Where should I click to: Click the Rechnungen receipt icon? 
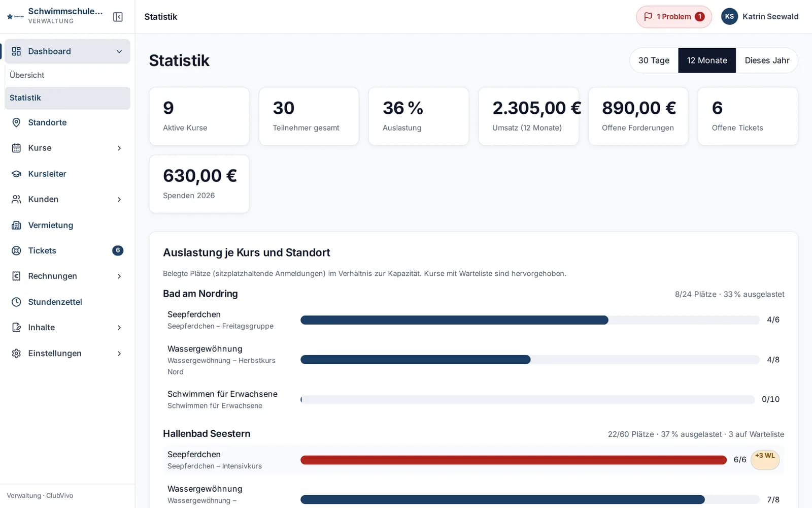16,276
